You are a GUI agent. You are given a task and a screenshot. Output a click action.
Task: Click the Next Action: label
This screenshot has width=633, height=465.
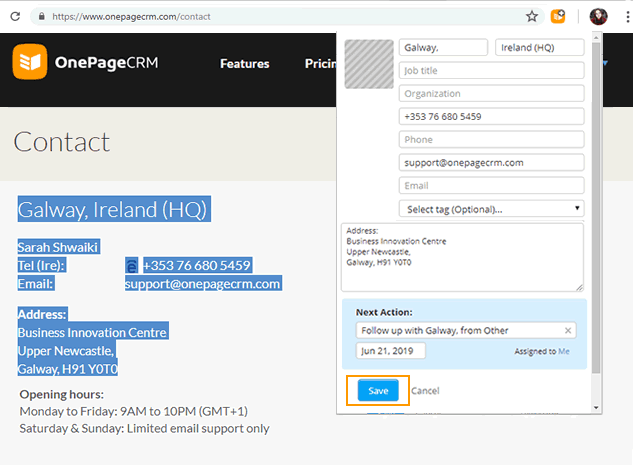tap(384, 312)
